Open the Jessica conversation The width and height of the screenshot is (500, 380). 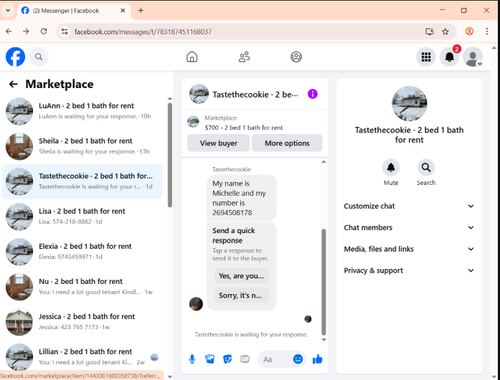pyautogui.click(x=82, y=322)
